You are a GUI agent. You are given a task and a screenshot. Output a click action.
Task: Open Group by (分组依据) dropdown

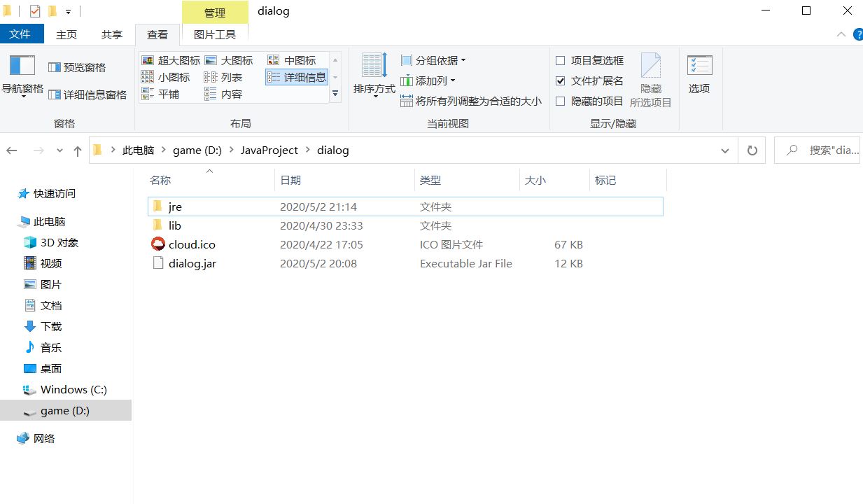(433, 60)
